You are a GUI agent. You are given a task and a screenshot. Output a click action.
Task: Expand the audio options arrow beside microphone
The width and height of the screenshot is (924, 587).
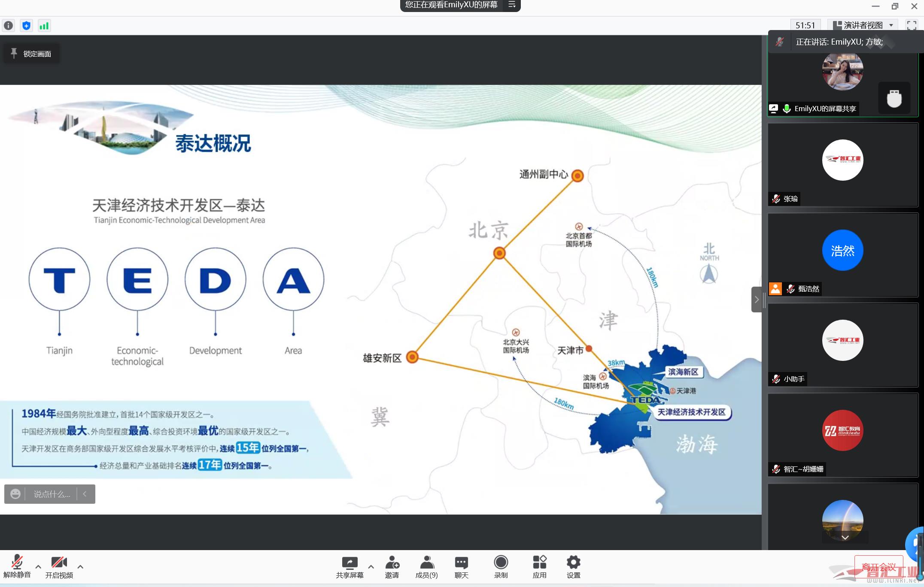[x=38, y=567]
